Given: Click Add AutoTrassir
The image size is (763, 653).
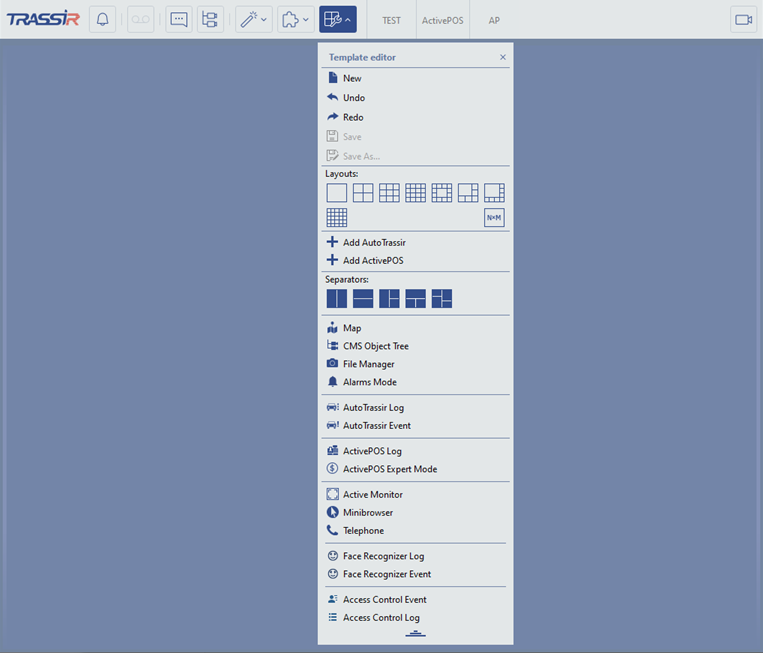Looking at the screenshot, I should click(x=374, y=243).
